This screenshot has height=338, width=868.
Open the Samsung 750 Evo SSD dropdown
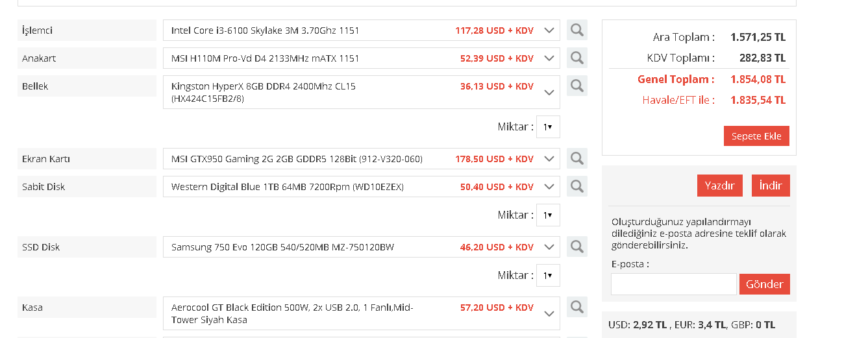549,247
